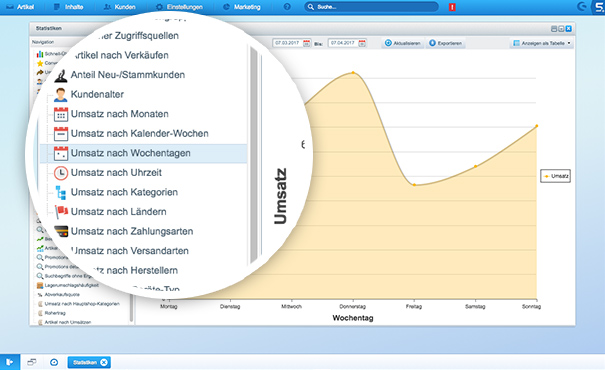
Task: Open the Kundenalter person icon entry
Action: click(61, 95)
